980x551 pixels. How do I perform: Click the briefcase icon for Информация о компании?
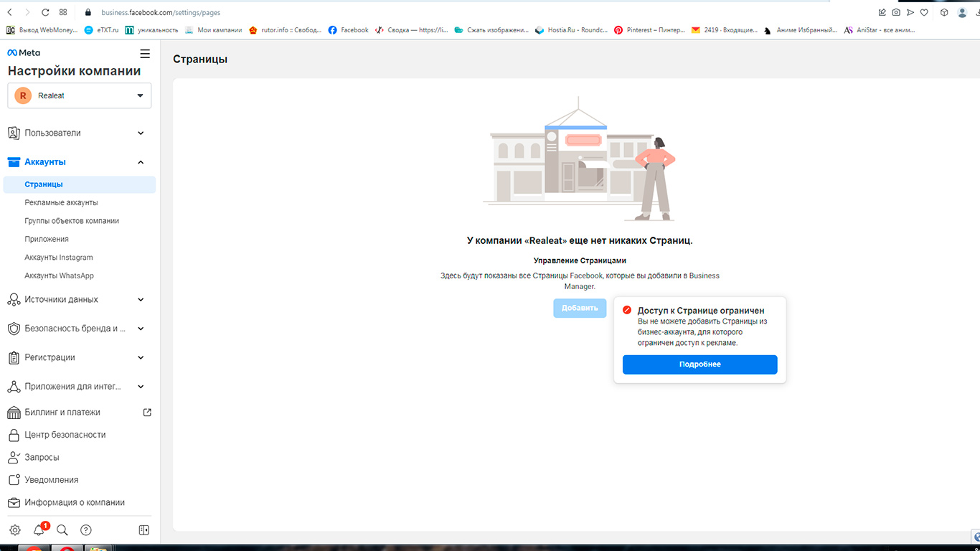click(x=13, y=503)
